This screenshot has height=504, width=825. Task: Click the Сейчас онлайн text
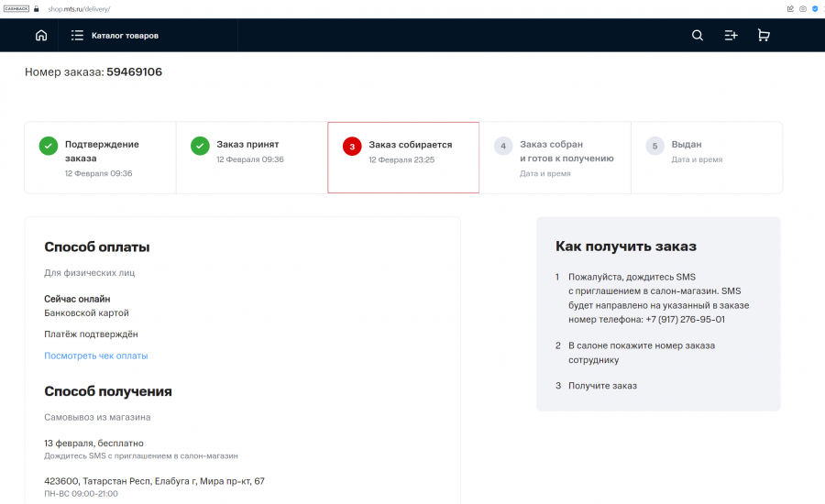(x=77, y=299)
